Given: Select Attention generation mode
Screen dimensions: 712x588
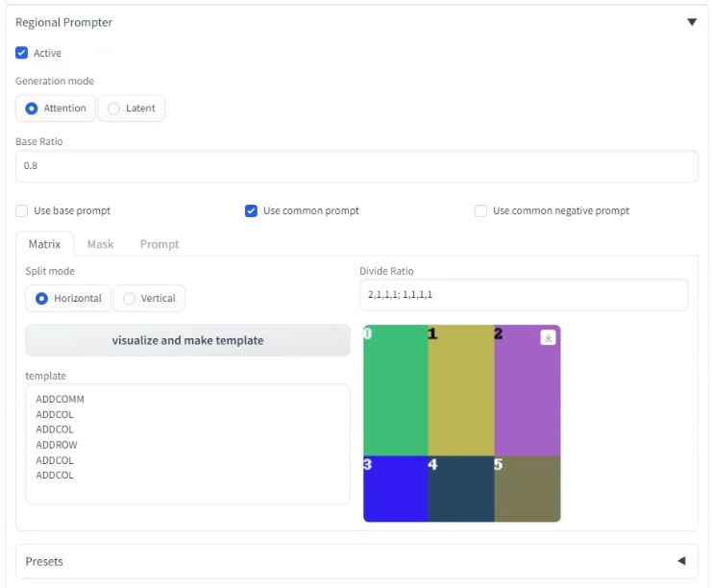Looking at the screenshot, I should (56, 108).
